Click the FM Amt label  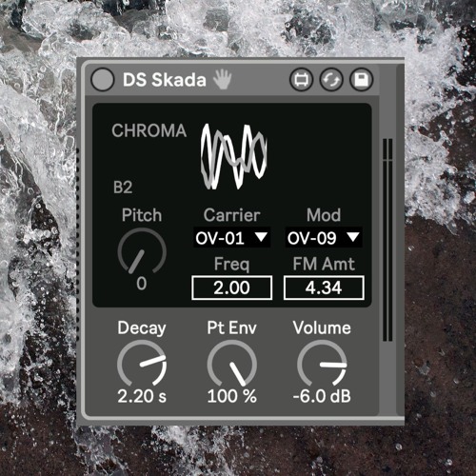pyautogui.click(x=324, y=264)
